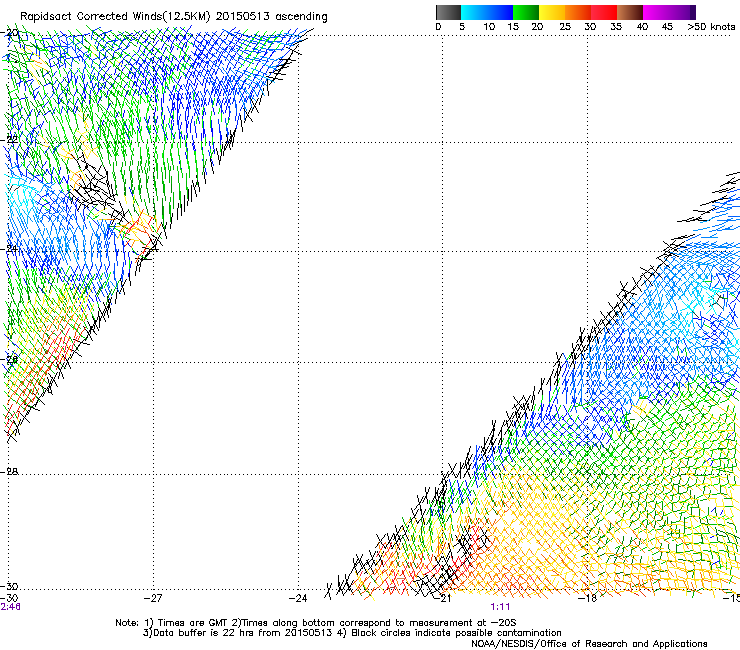Click the '-24' longitude axis label at bottom
Image resolution: width=740 pixels, height=650 pixels.
pos(298,599)
